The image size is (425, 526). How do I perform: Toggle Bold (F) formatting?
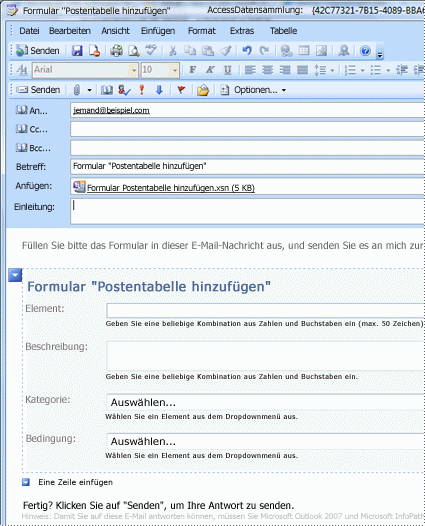point(193,70)
